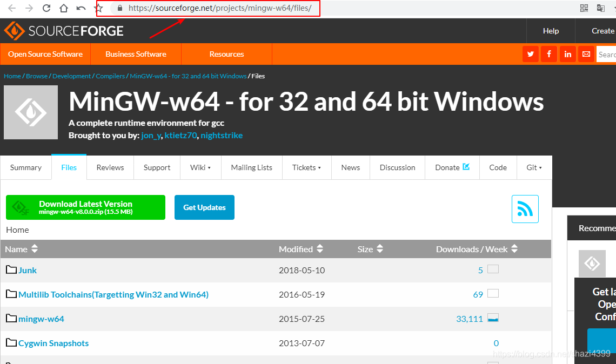Click the site search input field

tap(606, 54)
